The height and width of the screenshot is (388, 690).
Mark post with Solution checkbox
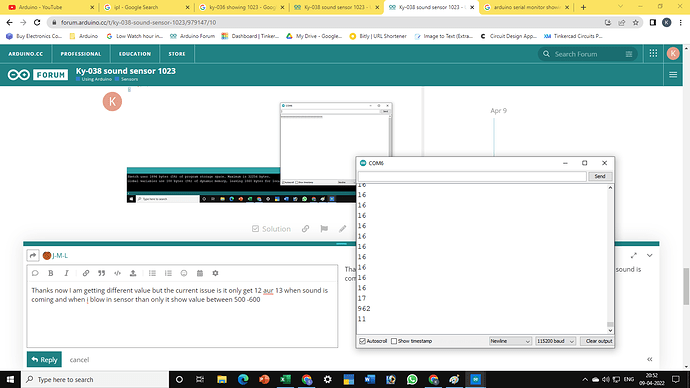coord(272,229)
